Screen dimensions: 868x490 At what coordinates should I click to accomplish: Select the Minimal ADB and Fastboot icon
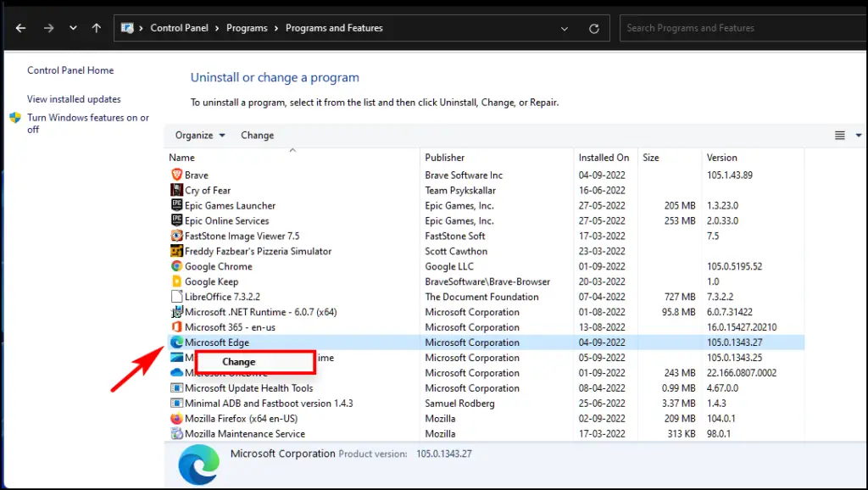tap(176, 403)
